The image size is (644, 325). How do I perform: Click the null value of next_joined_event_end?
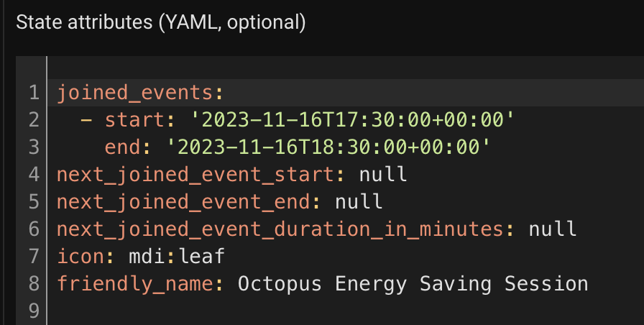359,202
